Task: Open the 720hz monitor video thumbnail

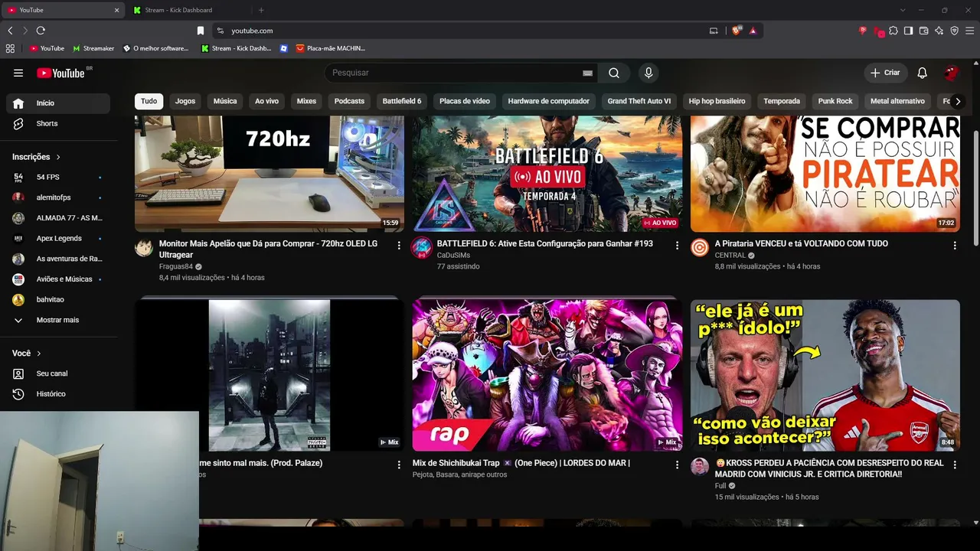Action: pyautogui.click(x=269, y=174)
